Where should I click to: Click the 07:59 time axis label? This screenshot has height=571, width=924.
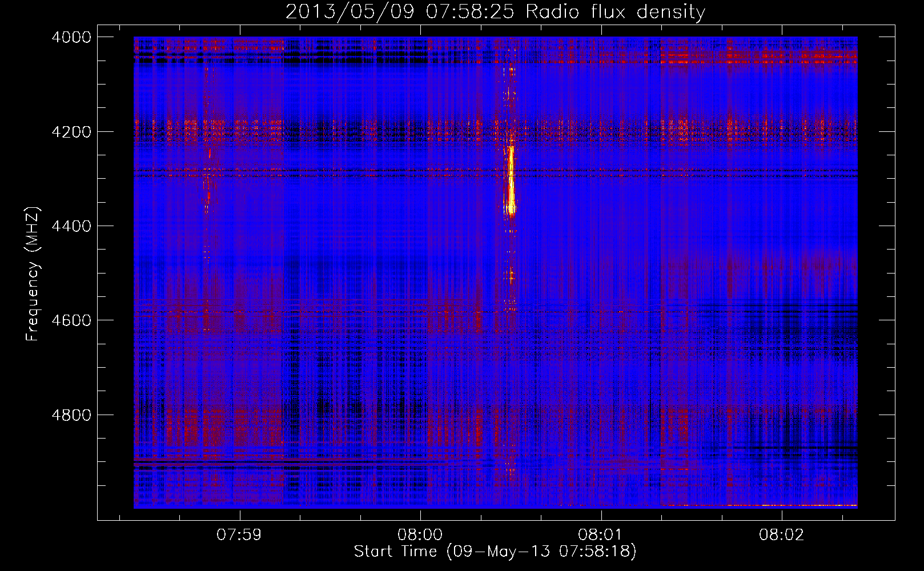click(239, 535)
